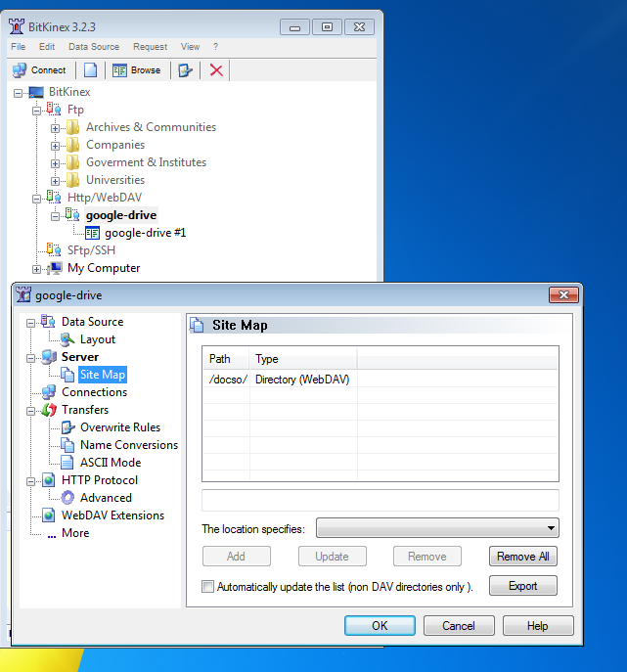This screenshot has width=627, height=672.
Task: Click the Type column header
Action: pyautogui.click(x=303, y=359)
